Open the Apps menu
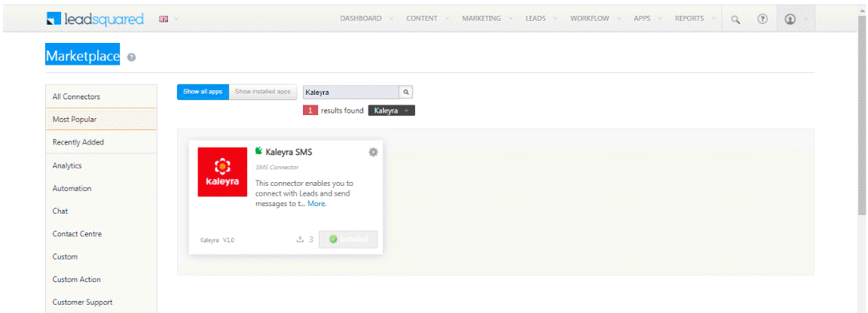Screen dimensions: 868x313 pyautogui.click(x=642, y=18)
